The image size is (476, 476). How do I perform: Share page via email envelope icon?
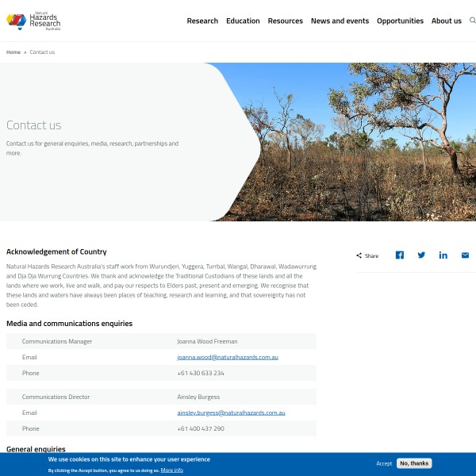465,255
